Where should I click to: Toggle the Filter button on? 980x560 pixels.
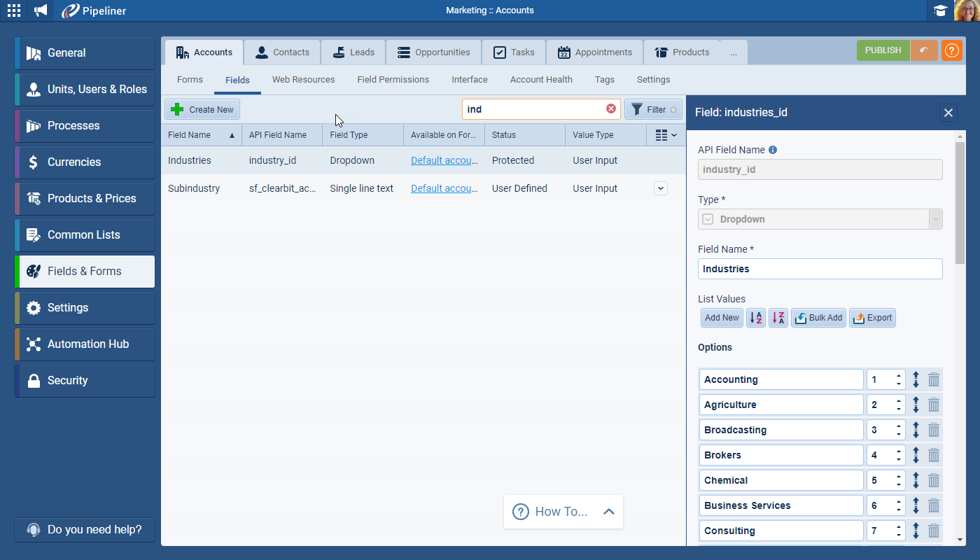coord(653,109)
